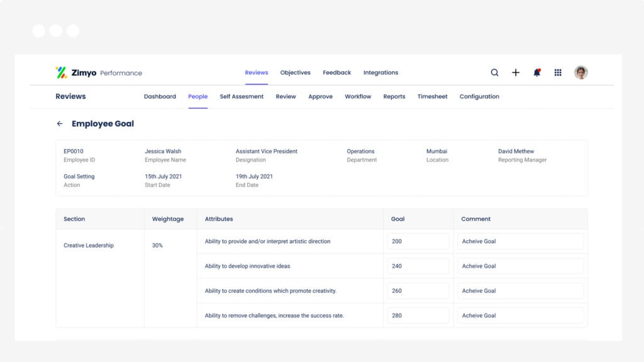Edit the Goal value 200 for artistic direction

click(418, 241)
